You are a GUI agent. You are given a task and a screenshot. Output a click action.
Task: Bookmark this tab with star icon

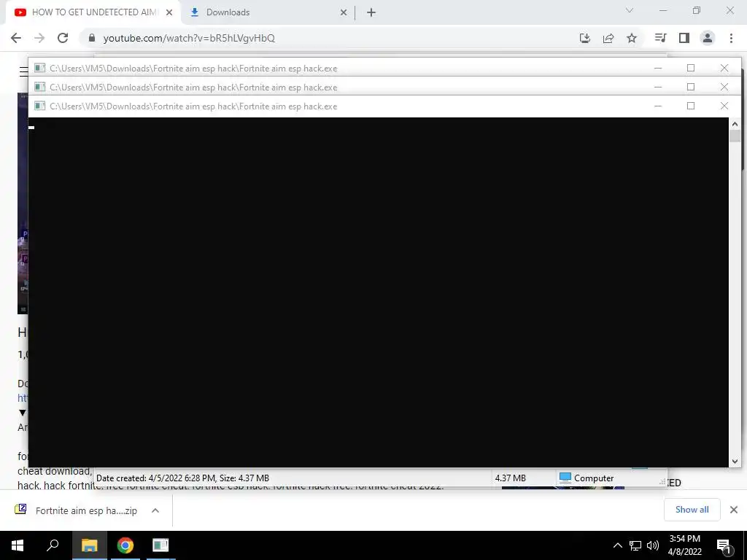[631, 38]
